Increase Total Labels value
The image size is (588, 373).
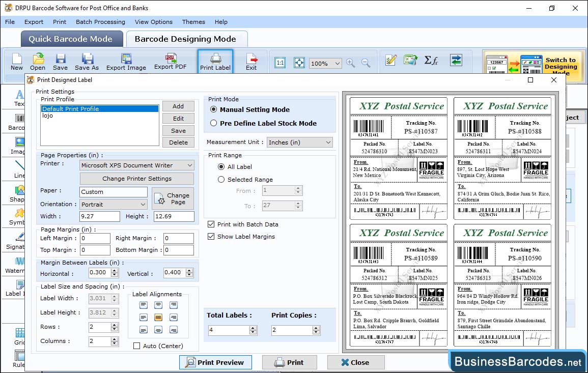253,328
